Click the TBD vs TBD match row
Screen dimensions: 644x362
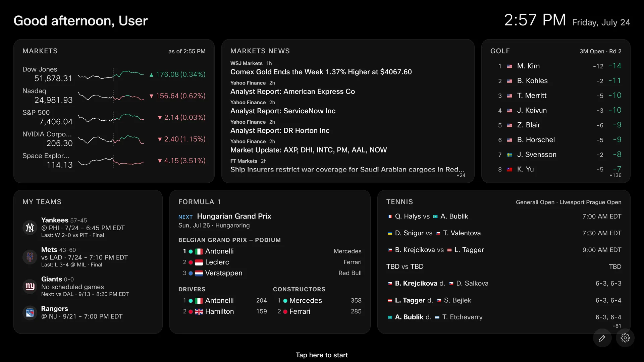coord(504,266)
